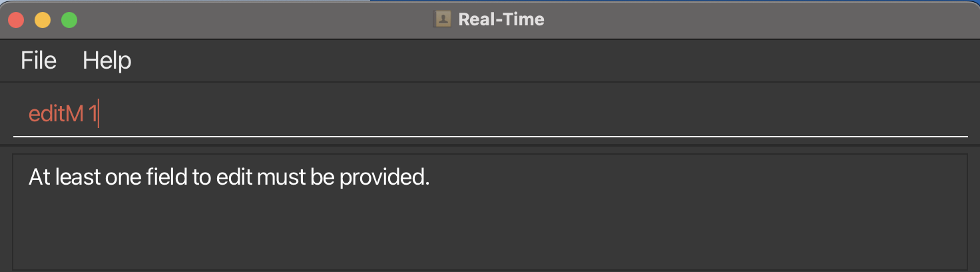Click the result display panel's empty bottom area
Viewport: 980px width, 272px height.
tap(491, 233)
